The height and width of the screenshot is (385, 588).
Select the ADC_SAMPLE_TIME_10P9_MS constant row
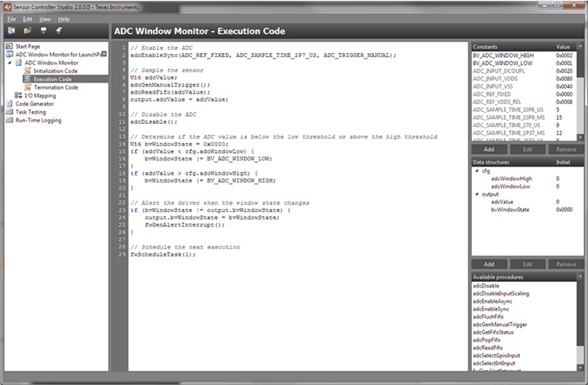pos(524,117)
